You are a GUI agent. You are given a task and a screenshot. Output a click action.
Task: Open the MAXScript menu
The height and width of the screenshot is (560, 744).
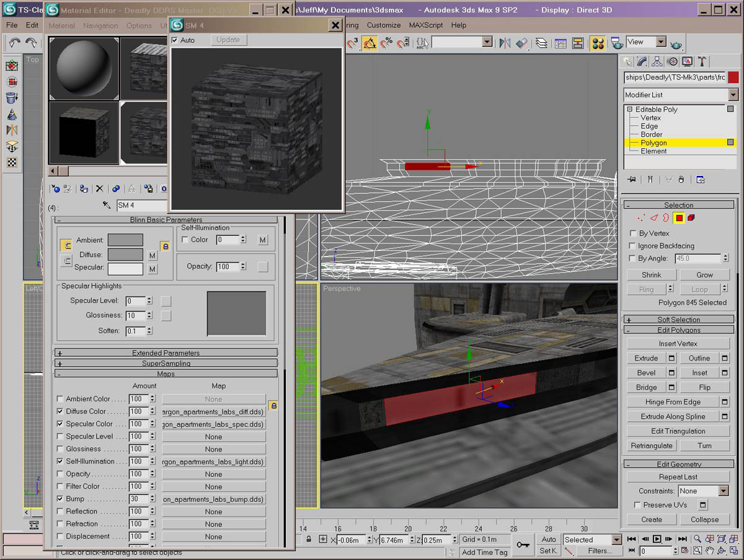point(425,25)
